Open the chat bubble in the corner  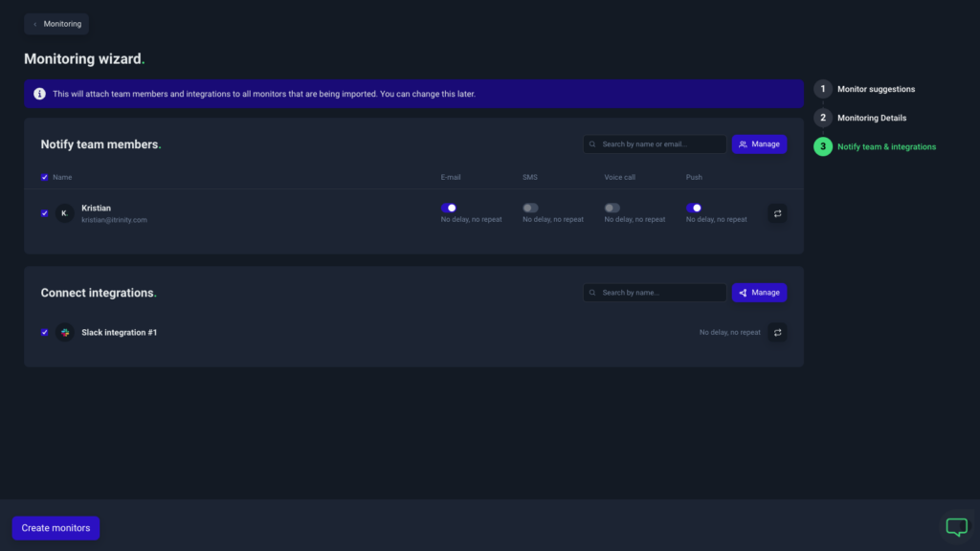coord(956,527)
